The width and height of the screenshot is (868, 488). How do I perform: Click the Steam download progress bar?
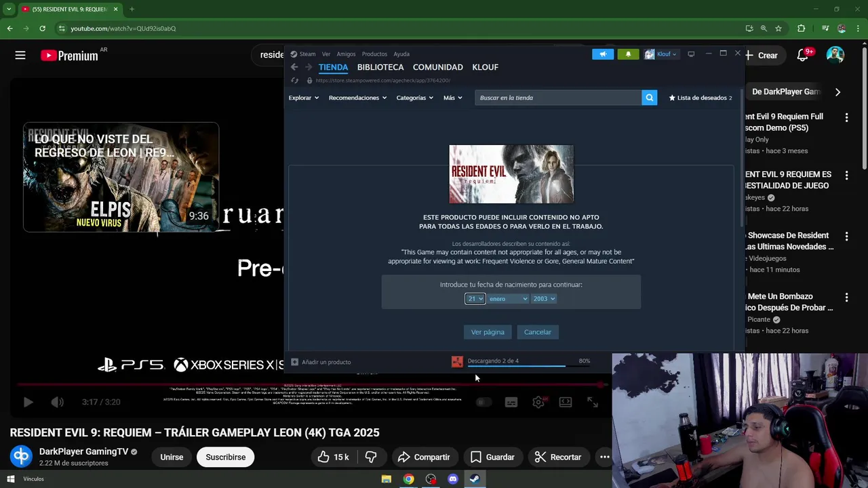[x=517, y=366]
